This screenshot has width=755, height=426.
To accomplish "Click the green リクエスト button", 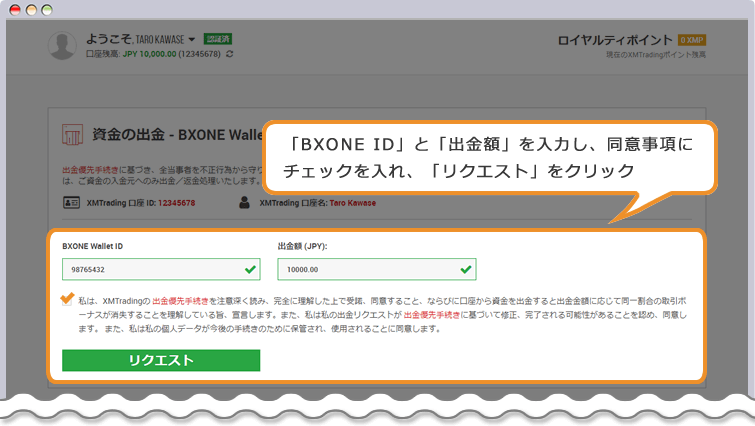I will 161,361.
